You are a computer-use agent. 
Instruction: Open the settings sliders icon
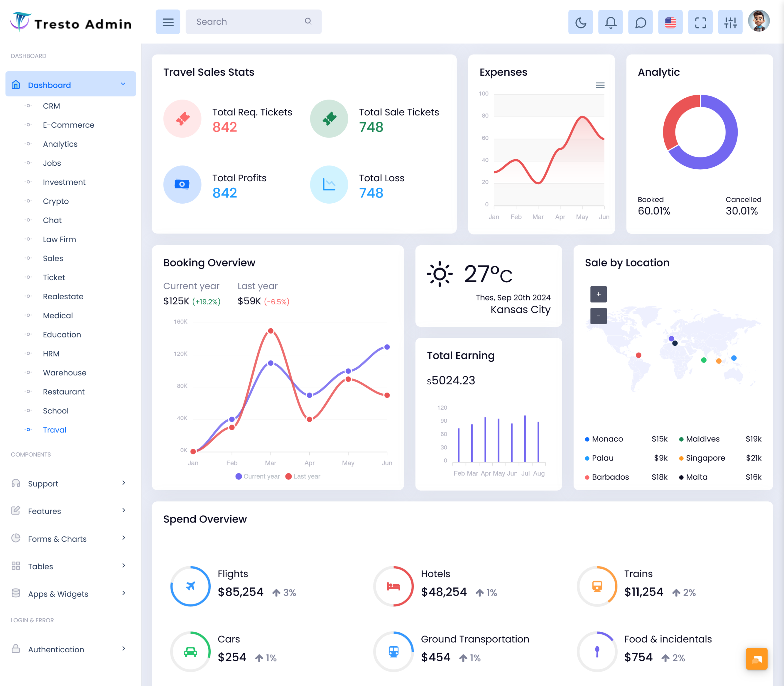(730, 22)
